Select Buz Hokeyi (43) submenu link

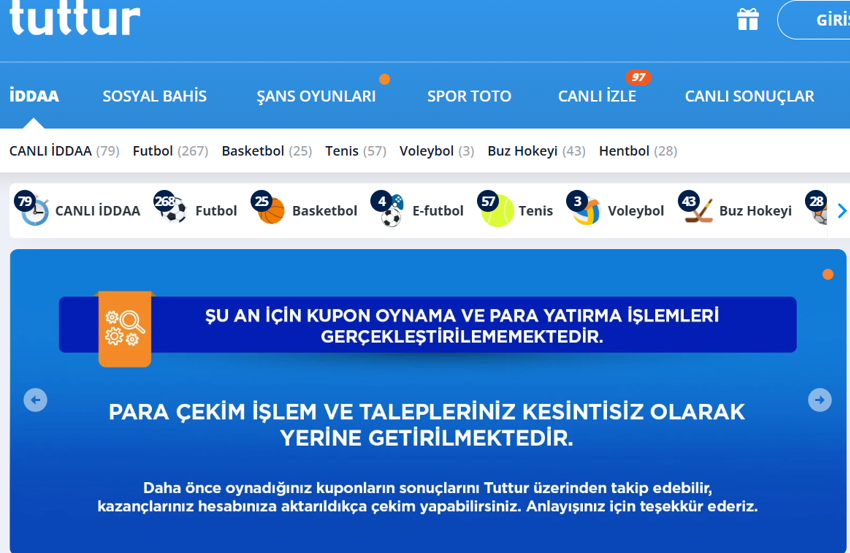(536, 151)
